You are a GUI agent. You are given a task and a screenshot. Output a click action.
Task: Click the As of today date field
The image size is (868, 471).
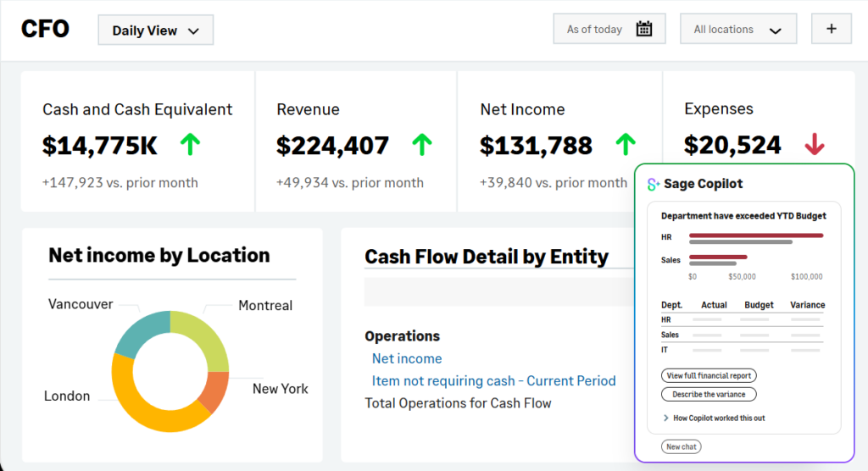click(x=595, y=30)
